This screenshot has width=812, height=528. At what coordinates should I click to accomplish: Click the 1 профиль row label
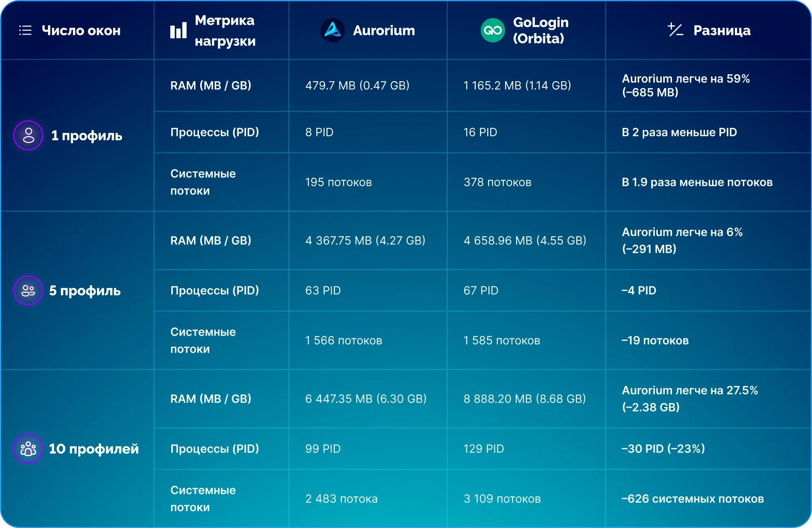(x=86, y=136)
